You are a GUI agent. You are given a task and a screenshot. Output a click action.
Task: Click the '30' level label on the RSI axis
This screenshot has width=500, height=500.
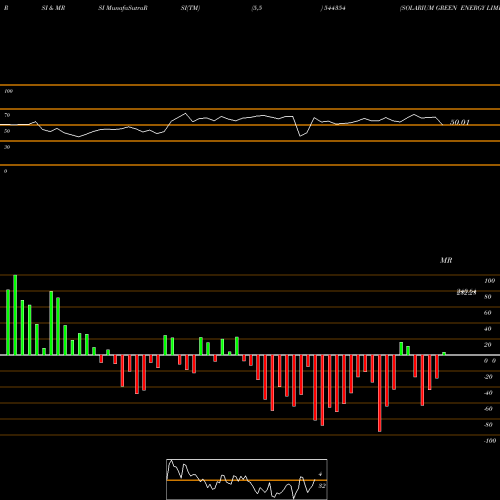point(7,147)
